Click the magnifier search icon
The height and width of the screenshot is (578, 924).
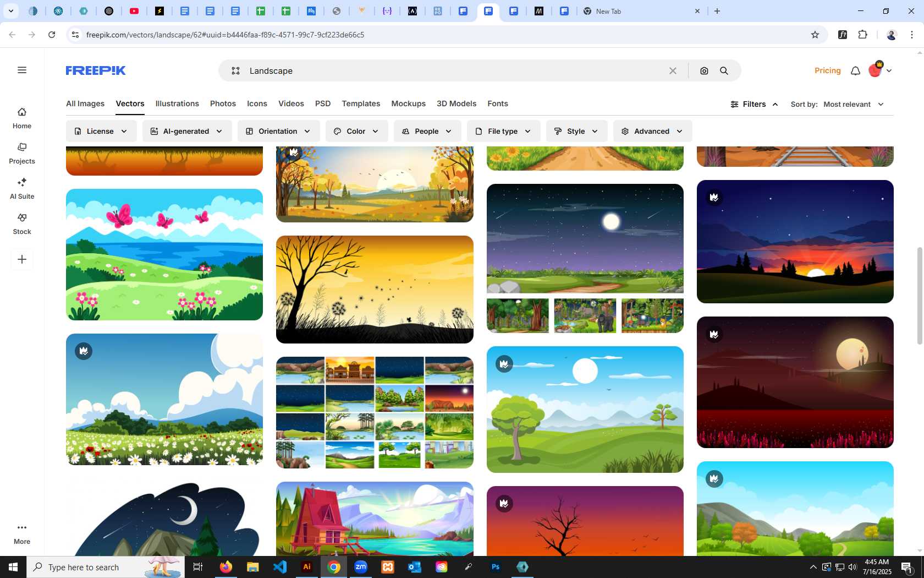point(724,70)
